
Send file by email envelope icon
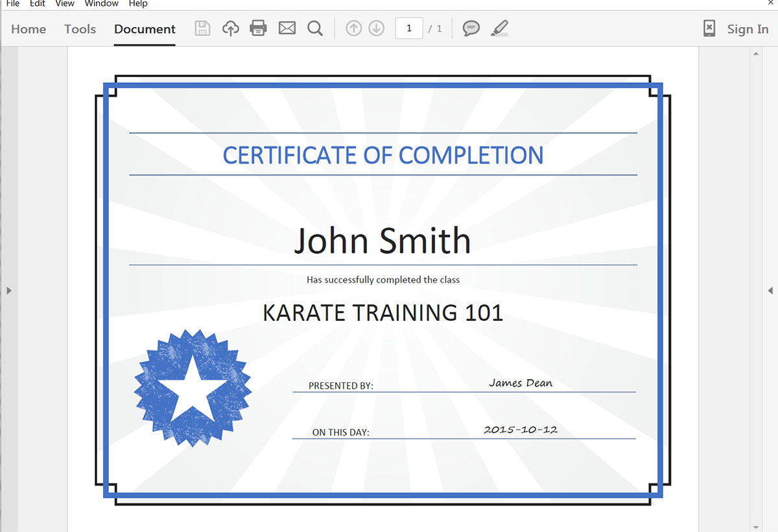(x=287, y=29)
